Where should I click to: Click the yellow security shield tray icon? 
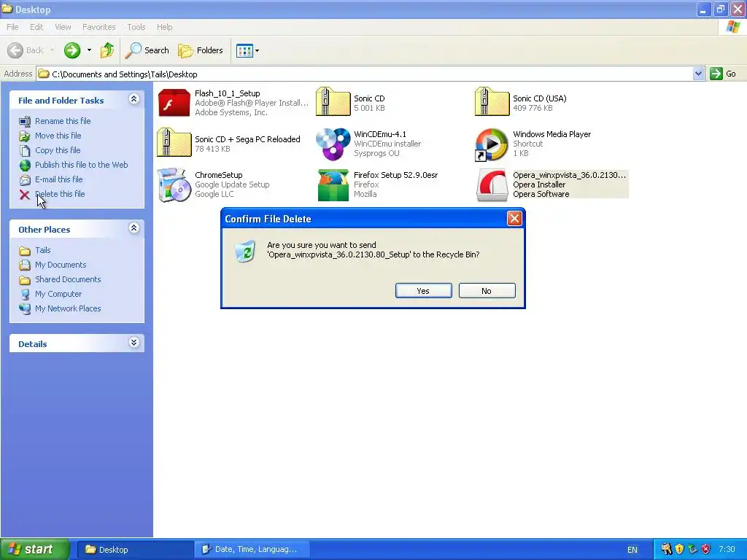tap(680, 549)
